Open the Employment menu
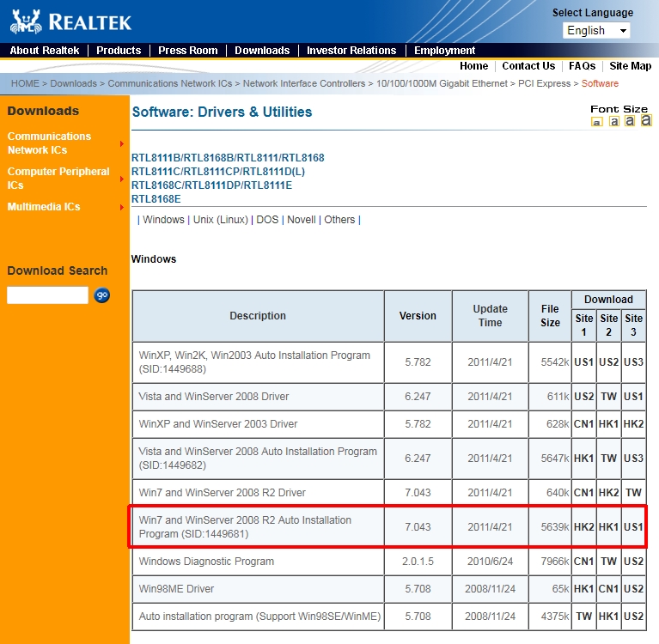Screen dimensions: 659x644 [x=445, y=51]
